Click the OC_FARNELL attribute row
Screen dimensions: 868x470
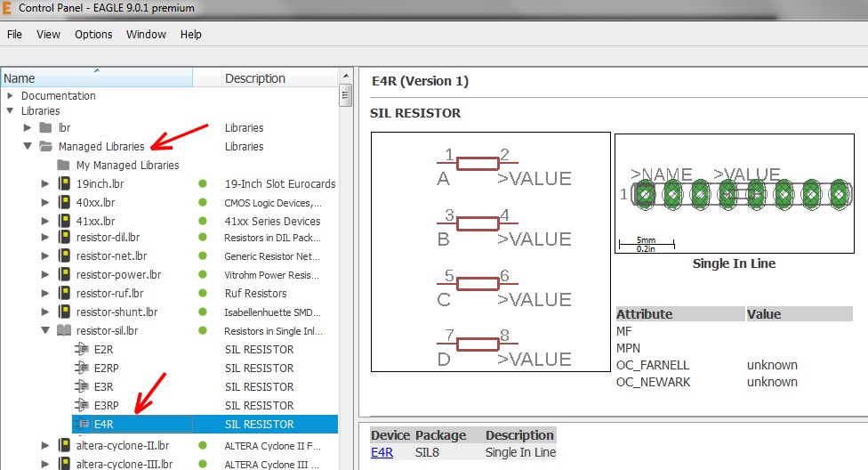click(x=734, y=365)
